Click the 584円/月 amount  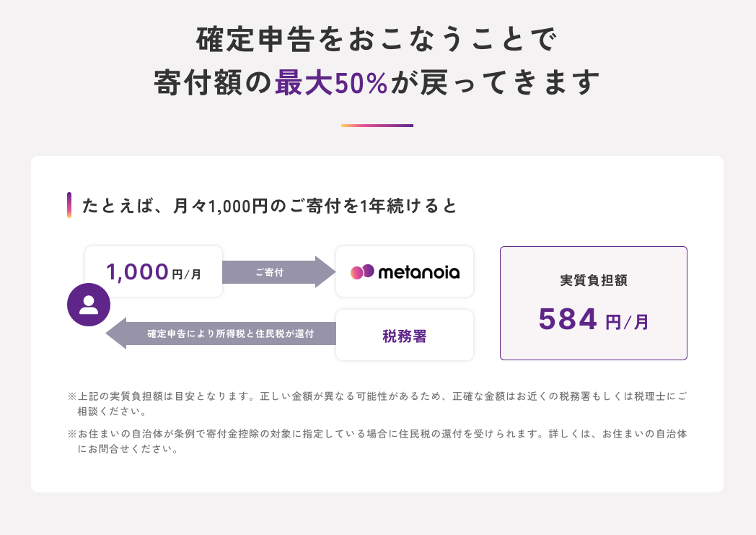(x=568, y=318)
